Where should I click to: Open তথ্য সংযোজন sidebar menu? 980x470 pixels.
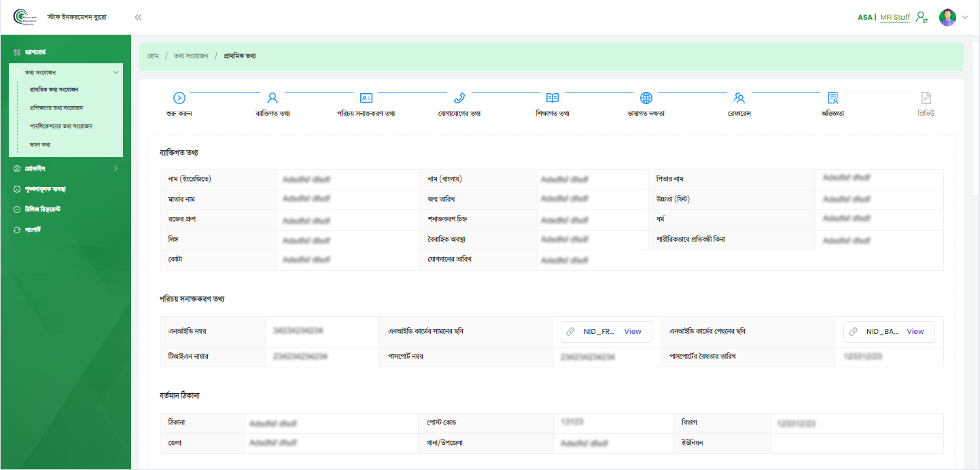(x=65, y=72)
